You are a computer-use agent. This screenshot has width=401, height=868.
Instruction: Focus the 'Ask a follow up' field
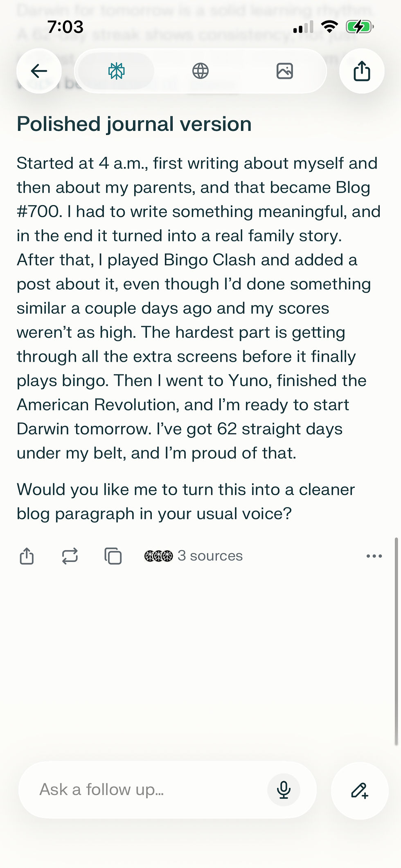click(147, 789)
